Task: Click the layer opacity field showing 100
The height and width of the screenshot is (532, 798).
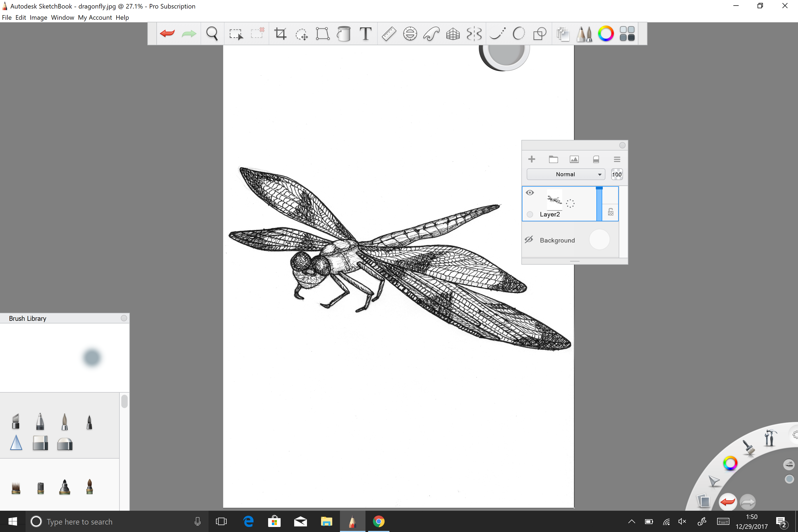Action: (x=617, y=174)
